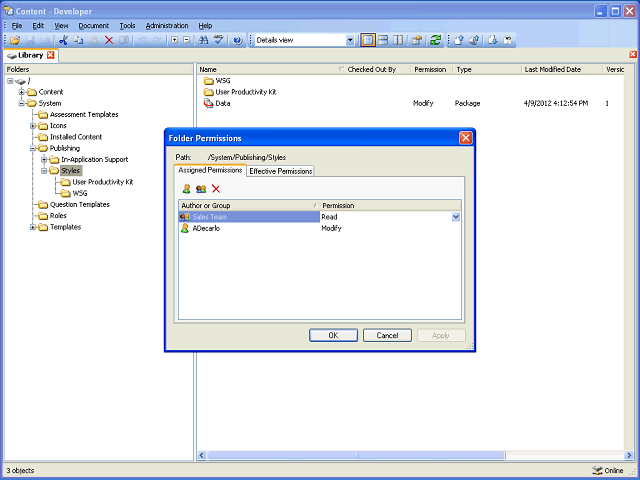Viewport: 640px width, 480px height.
Task: Select Assessment Templates folder in tree
Action: 84,114
